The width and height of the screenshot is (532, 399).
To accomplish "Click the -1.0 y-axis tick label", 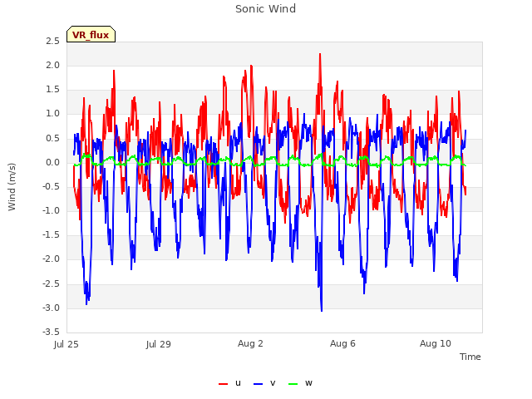I will point(52,210).
